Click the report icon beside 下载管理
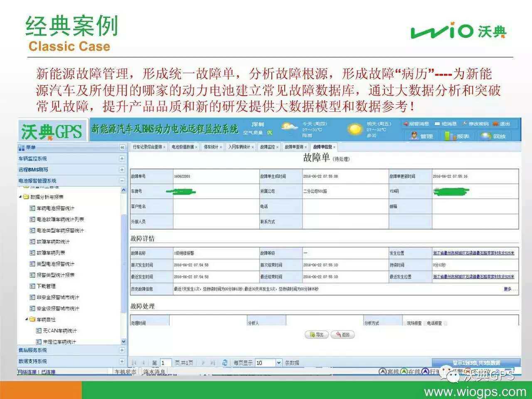The height and width of the screenshot is (399, 532). (x=32, y=286)
